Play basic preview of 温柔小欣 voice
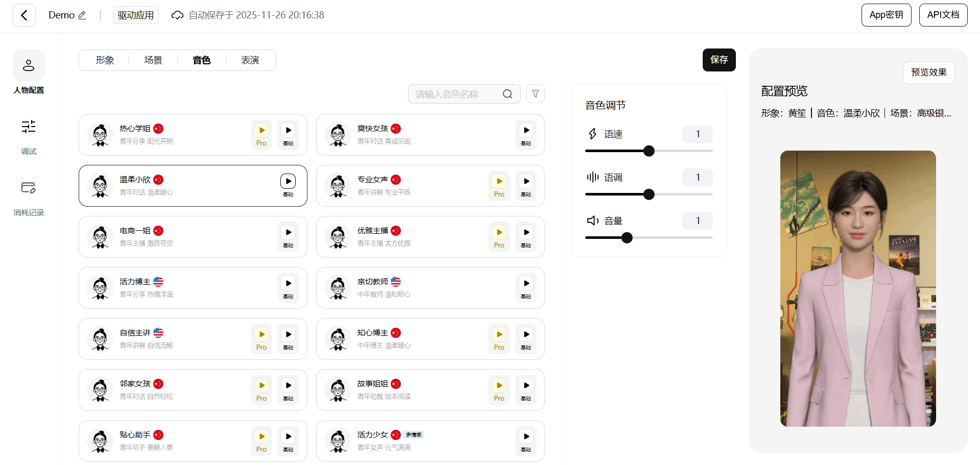 pyautogui.click(x=288, y=186)
